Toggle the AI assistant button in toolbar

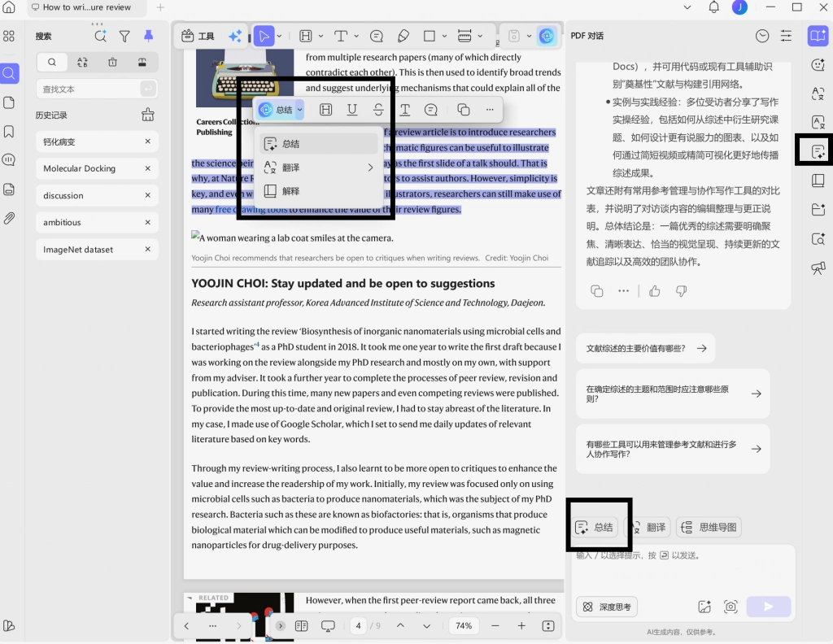click(x=547, y=36)
